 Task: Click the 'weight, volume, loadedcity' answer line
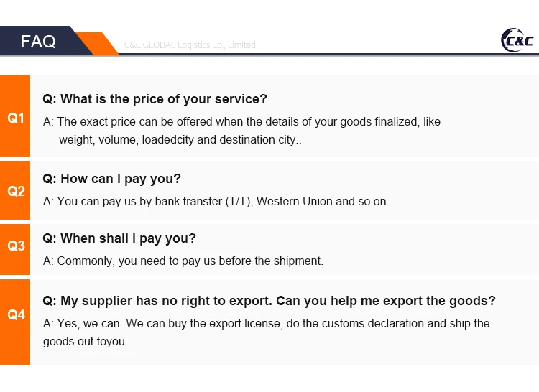(x=180, y=140)
